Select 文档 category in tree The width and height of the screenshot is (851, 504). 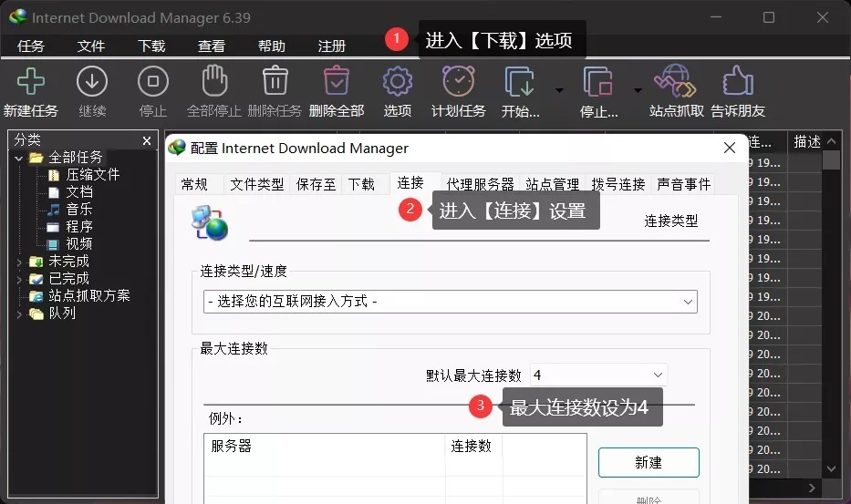point(79,192)
